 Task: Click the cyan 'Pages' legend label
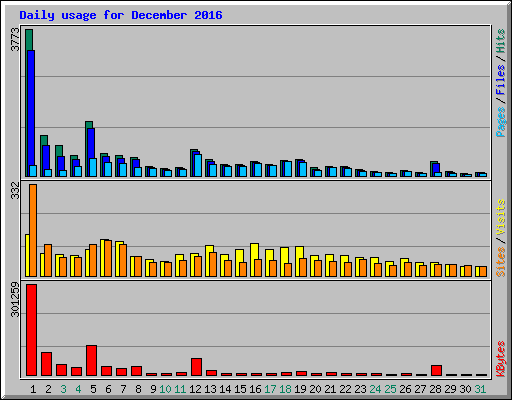[500, 122]
